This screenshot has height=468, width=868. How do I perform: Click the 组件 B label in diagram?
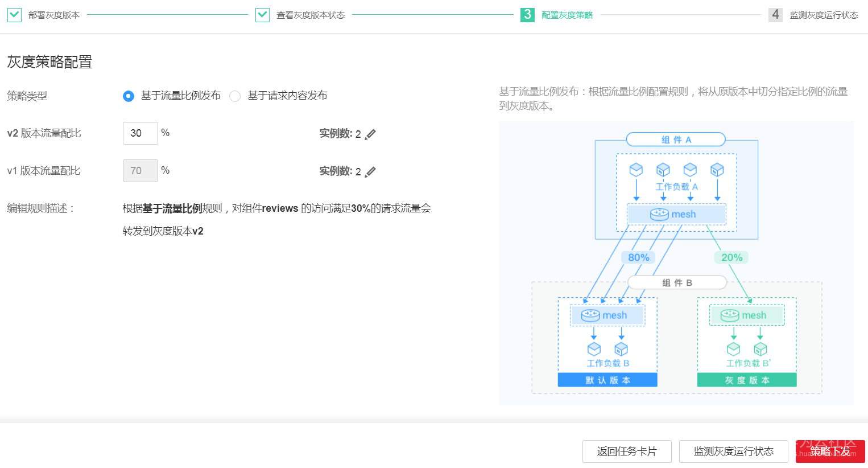point(677,282)
